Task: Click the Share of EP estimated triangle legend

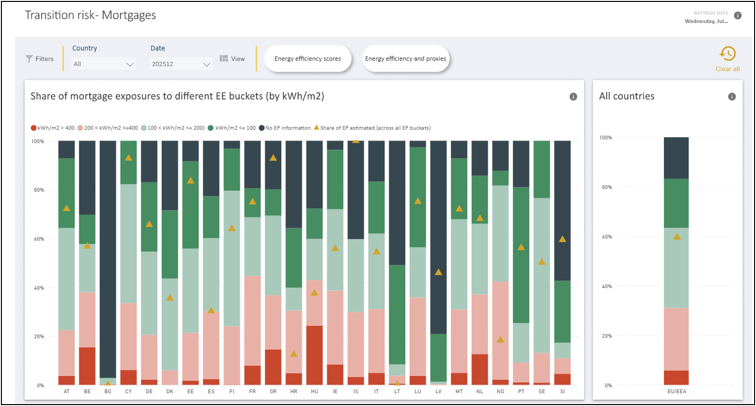Action: coord(317,128)
